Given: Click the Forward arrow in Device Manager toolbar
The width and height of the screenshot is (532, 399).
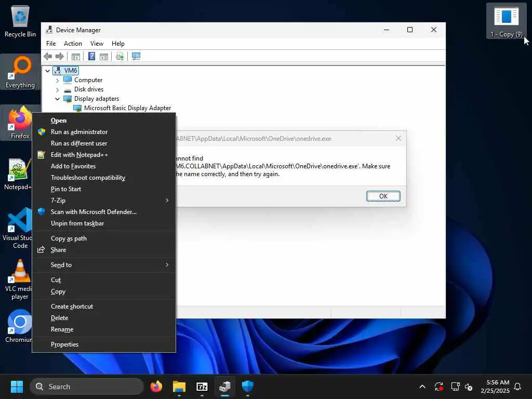Looking at the screenshot, I should pos(60,56).
